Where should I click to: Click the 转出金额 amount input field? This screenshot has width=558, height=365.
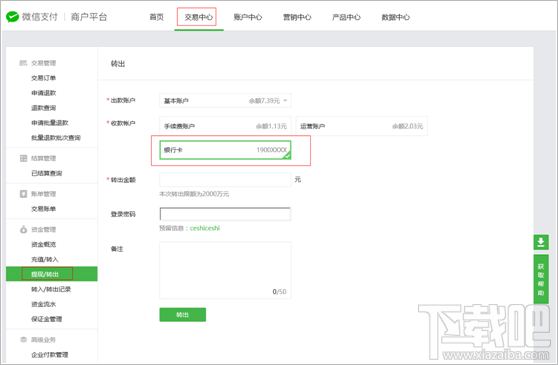tap(225, 180)
